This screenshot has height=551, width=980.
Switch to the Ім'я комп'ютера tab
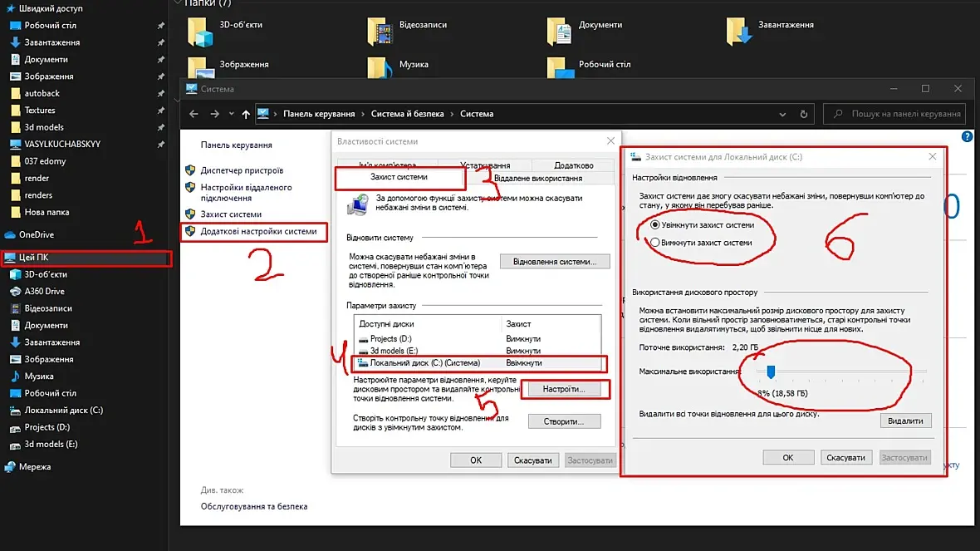[x=387, y=165]
